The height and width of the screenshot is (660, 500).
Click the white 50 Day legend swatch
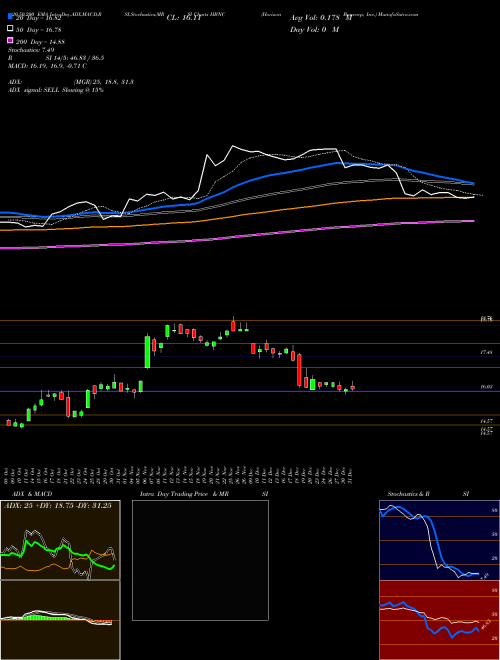(x=10, y=29)
